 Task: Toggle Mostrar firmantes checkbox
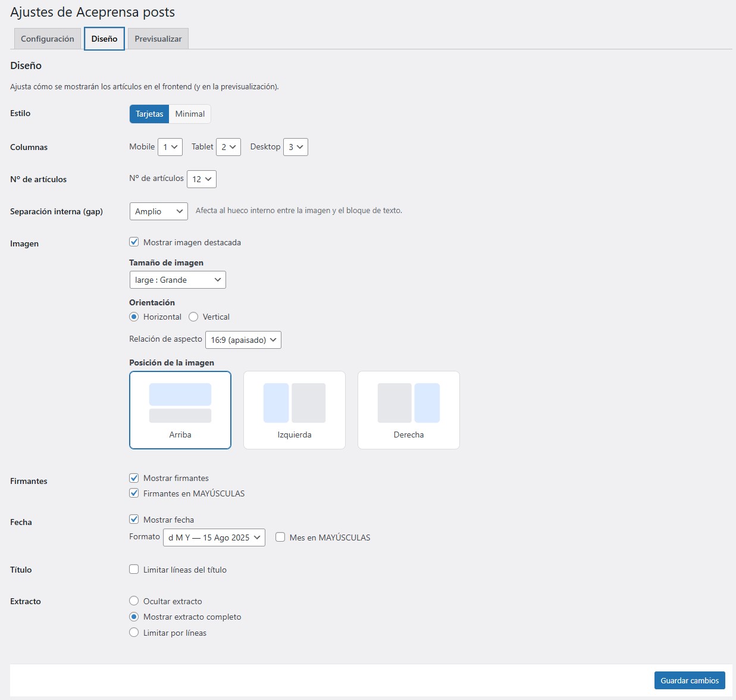click(134, 478)
